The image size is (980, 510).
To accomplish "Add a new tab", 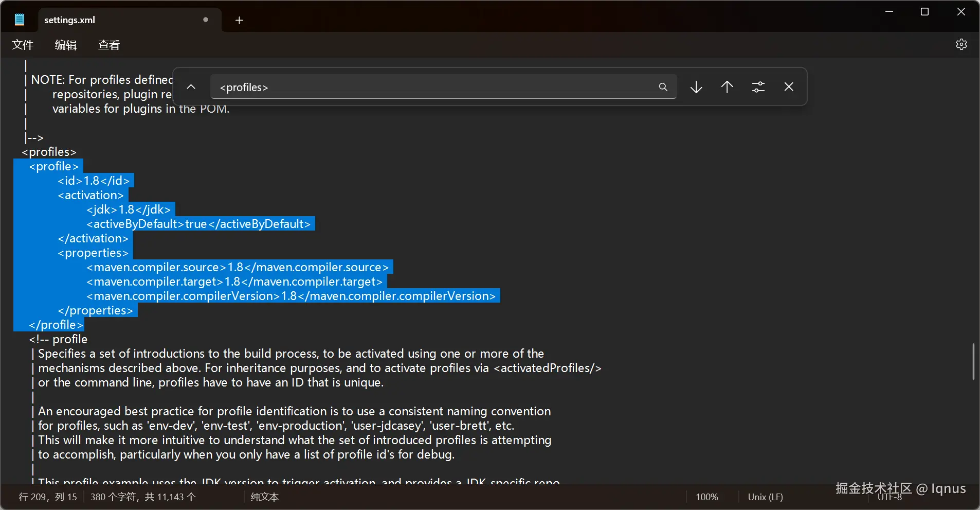I will 239,20.
